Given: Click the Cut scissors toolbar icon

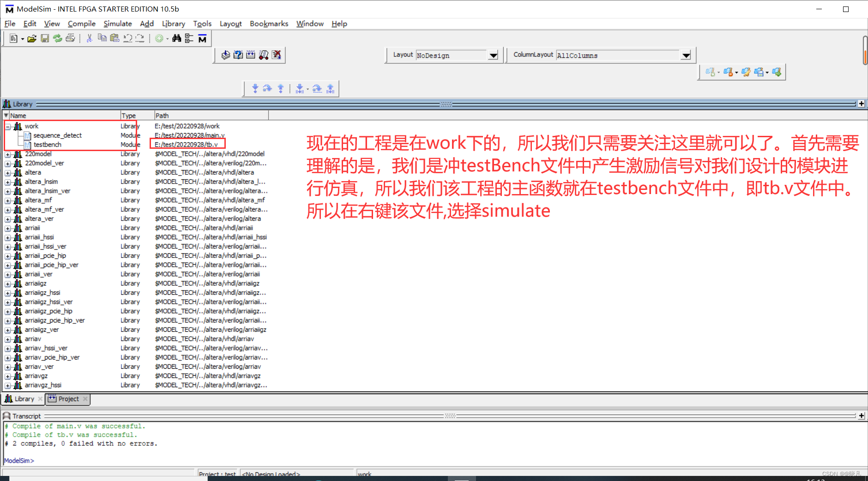Looking at the screenshot, I should pyautogui.click(x=90, y=39).
